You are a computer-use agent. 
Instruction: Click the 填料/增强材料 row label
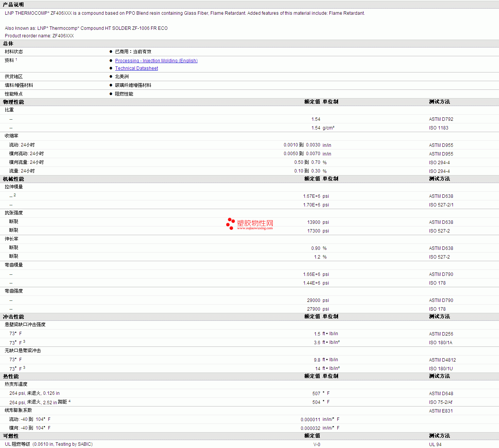pyautogui.click(x=19, y=85)
